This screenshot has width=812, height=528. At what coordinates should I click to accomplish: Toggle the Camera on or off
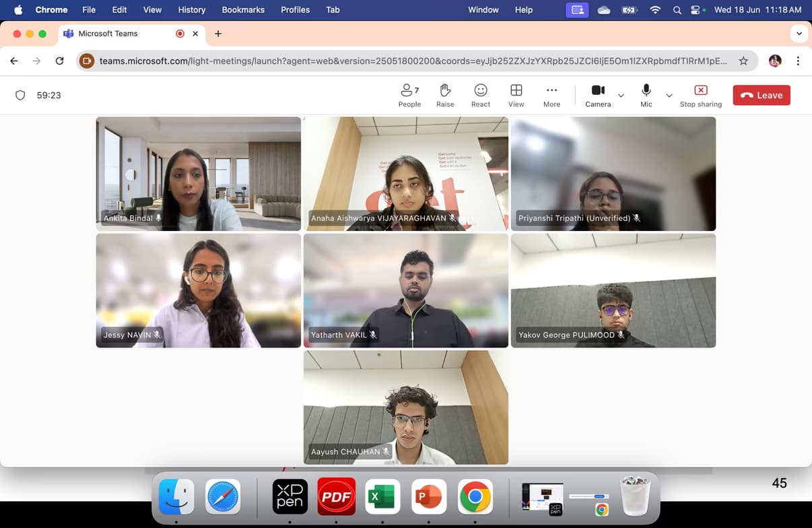[597, 96]
